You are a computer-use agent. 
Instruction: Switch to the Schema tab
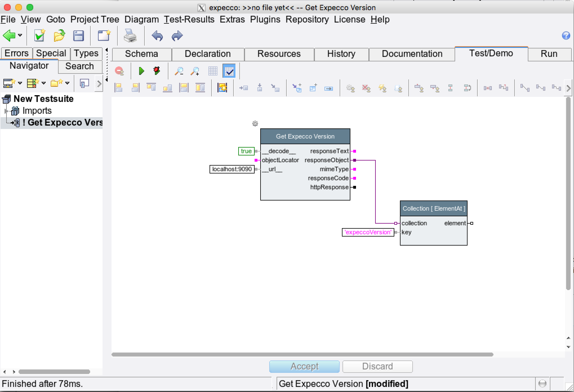pyautogui.click(x=141, y=54)
